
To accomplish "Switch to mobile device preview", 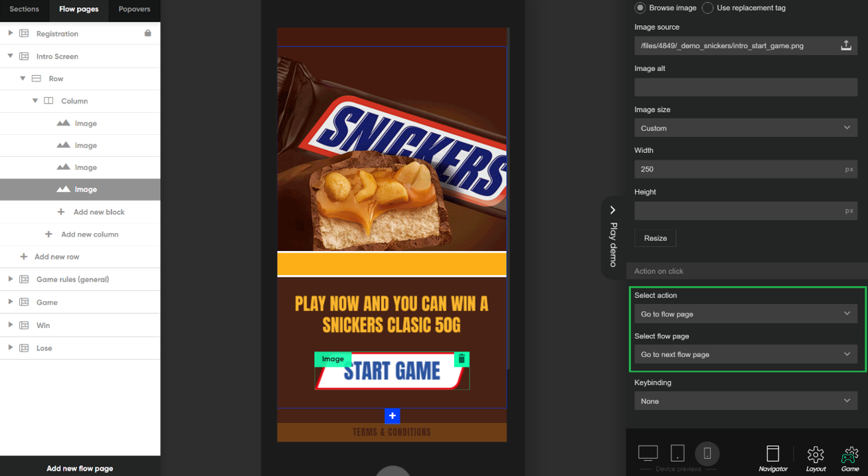I will 707,453.
